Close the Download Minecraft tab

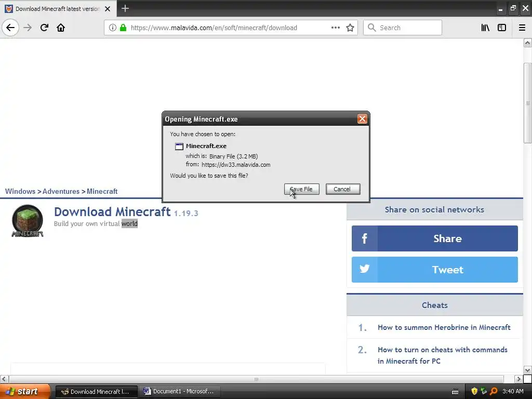click(108, 9)
